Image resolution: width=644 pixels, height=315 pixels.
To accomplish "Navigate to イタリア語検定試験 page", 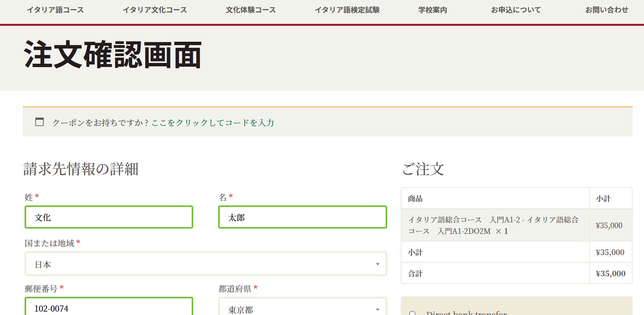I will (x=347, y=10).
